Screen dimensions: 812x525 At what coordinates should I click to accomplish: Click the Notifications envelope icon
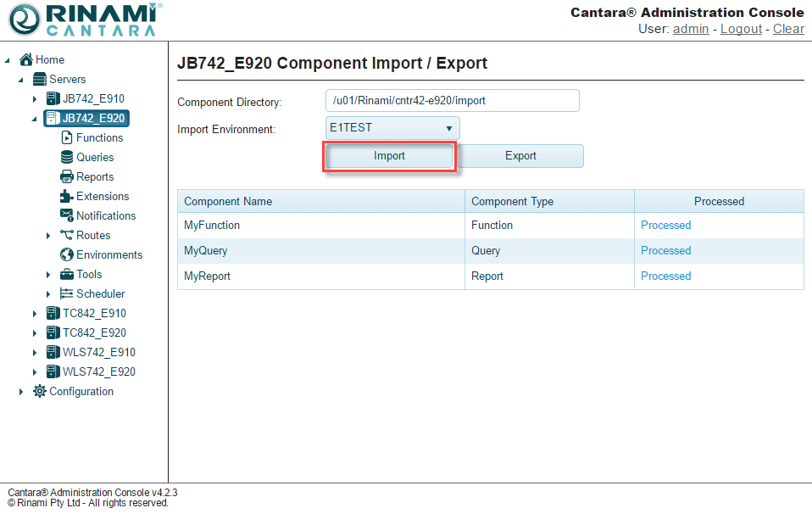pos(67,215)
